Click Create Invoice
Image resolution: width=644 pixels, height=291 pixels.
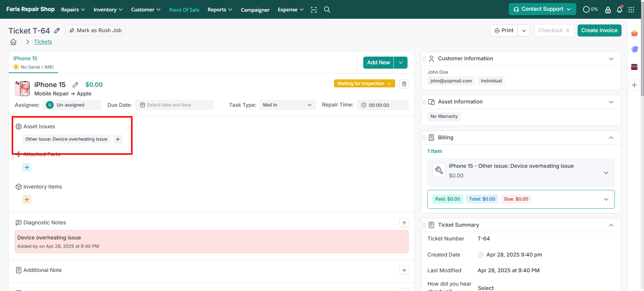click(599, 30)
